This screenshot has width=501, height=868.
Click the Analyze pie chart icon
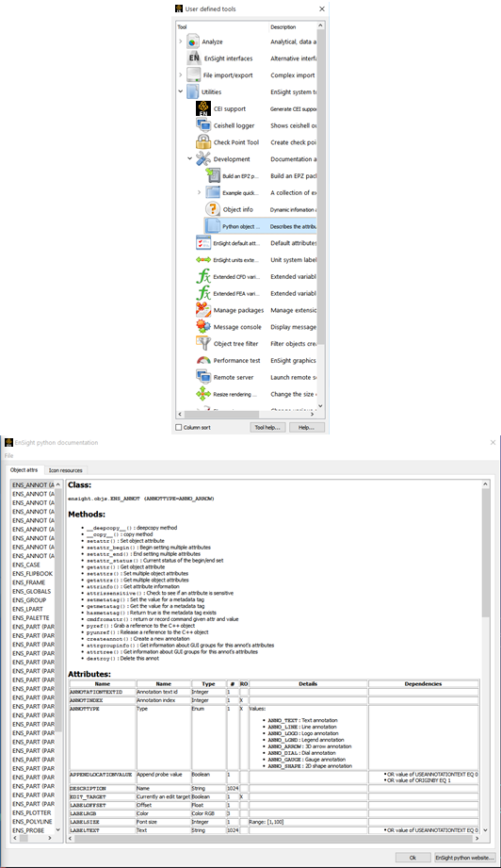[x=192, y=41]
